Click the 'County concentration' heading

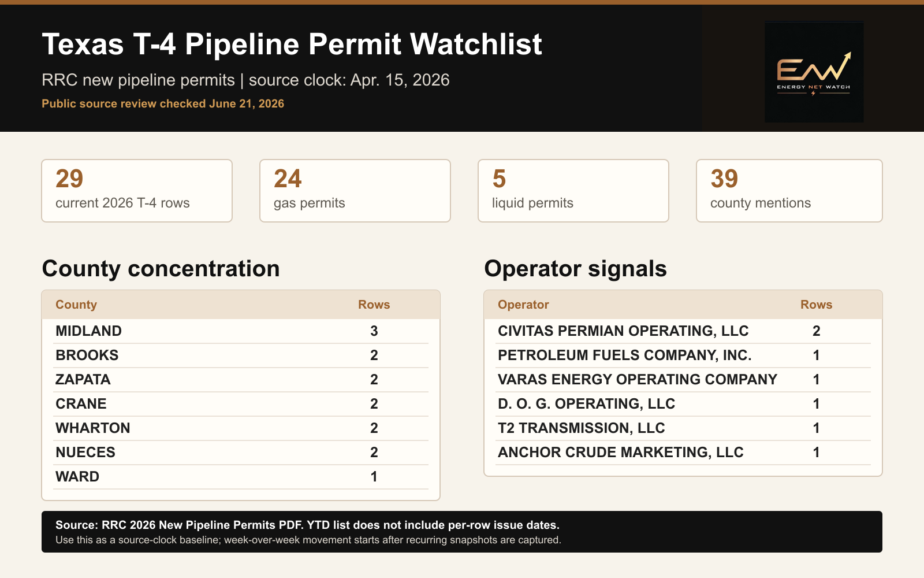(161, 269)
